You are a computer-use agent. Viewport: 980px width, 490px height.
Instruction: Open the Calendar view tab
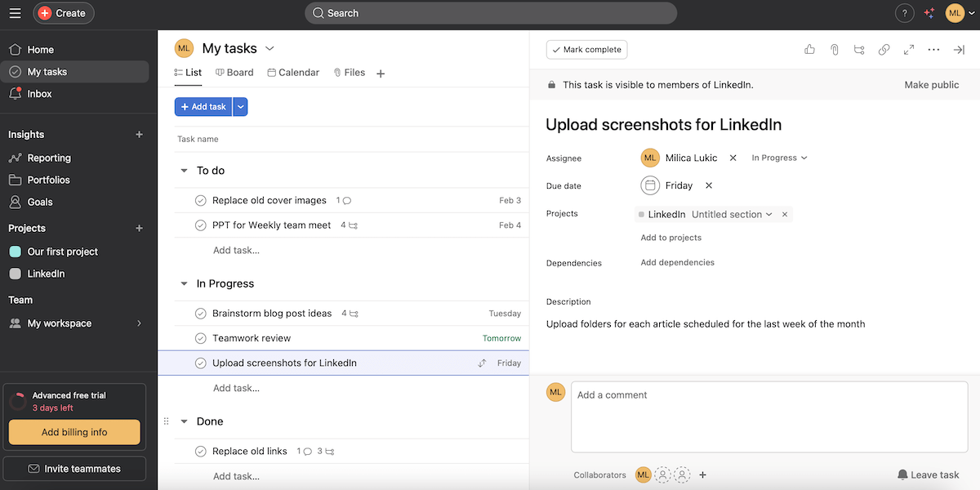pyautogui.click(x=293, y=72)
